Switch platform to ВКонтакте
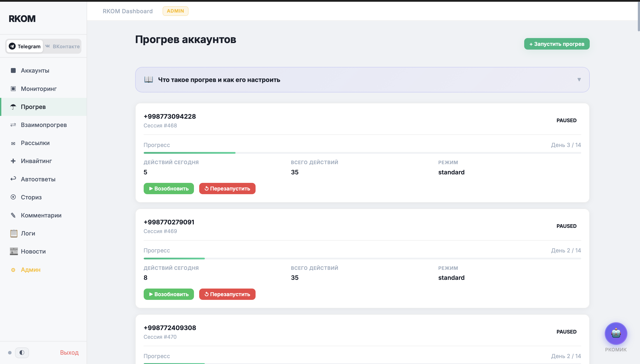 (62, 46)
